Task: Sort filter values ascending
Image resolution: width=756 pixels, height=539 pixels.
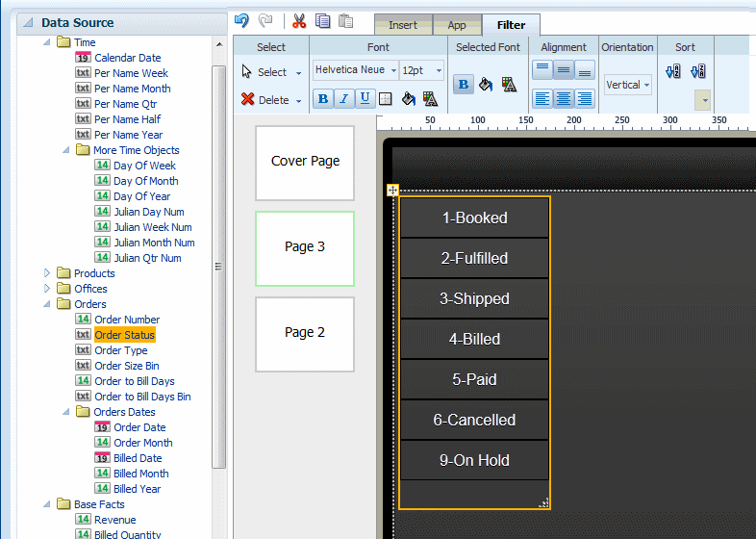Action: pyautogui.click(x=672, y=71)
